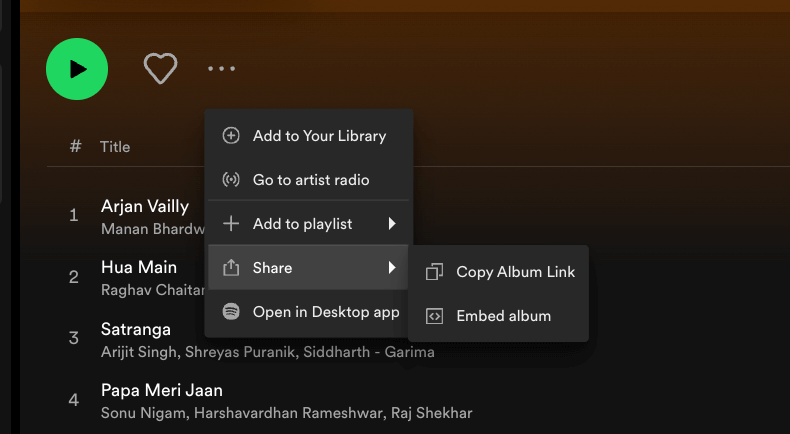This screenshot has height=434, width=790.
Task: Click track number 4 for Papa Meri Jaan
Action: pyautogui.click(x=74, y=400)
